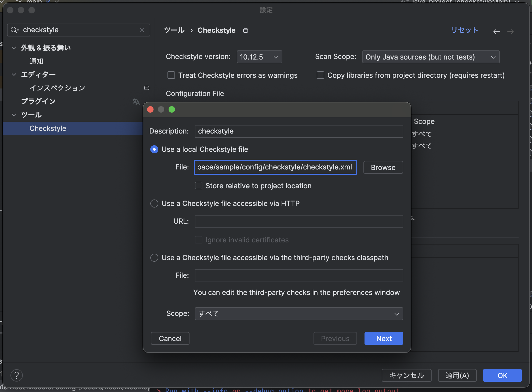Click the back arrow in settings header
Image resolution: width=532 pixels, height=392 pixels.
coord(496,32)
